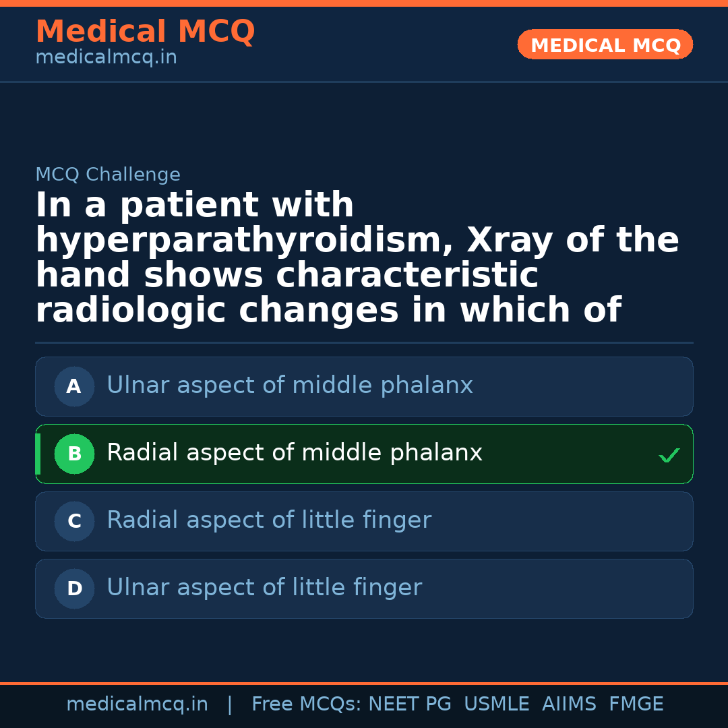
Task: Open medicalmcq.in link under the header title
Action: [106, 58]
